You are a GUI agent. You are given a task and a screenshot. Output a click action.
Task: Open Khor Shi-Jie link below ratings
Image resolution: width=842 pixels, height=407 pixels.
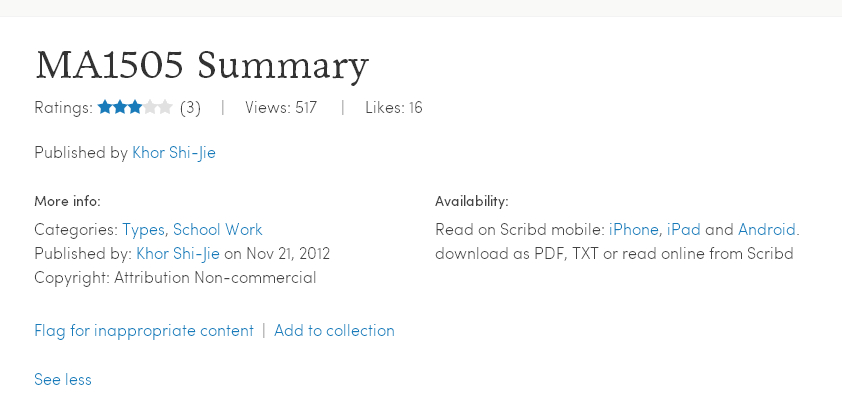click(174, 153)
